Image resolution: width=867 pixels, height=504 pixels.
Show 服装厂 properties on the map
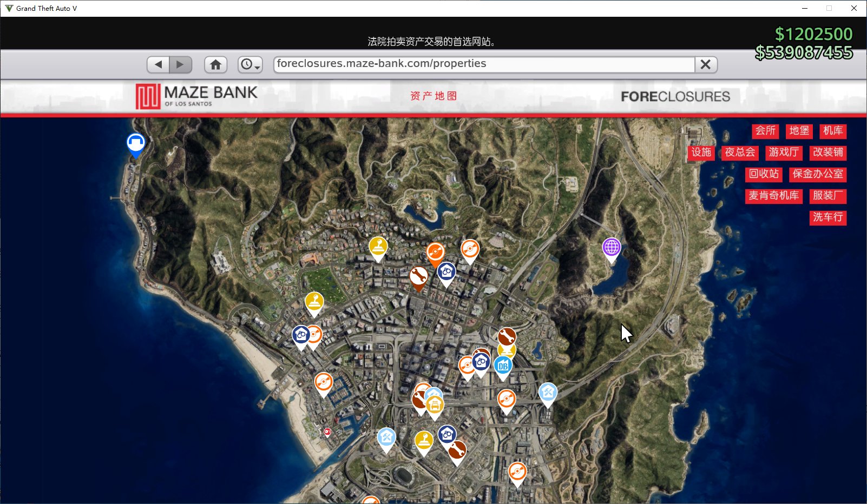point(828,196)
